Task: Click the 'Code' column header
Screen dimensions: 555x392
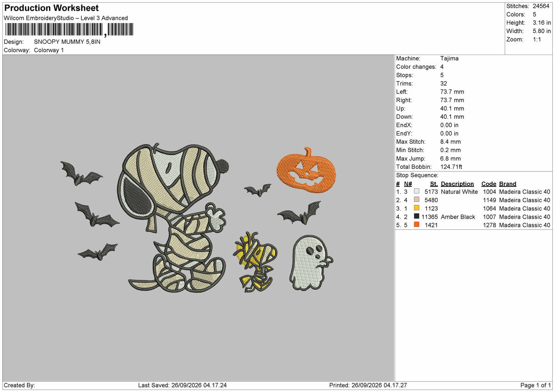Action: 489,184
